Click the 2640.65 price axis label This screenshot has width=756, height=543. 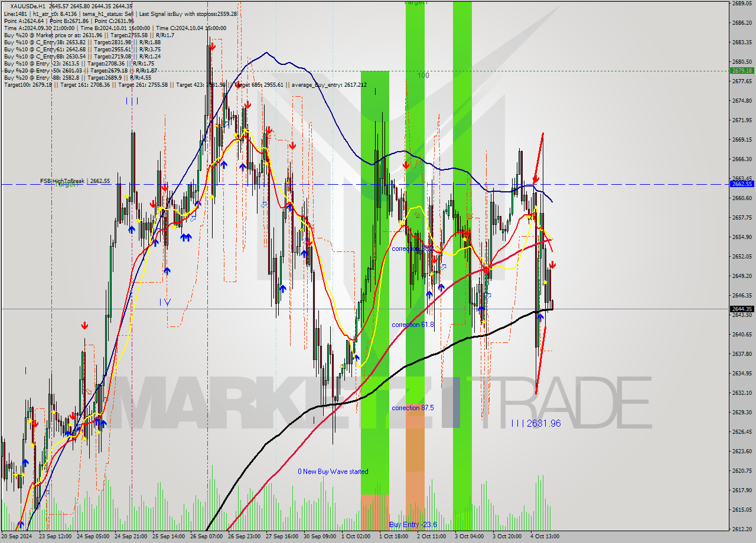click(742, 335)
